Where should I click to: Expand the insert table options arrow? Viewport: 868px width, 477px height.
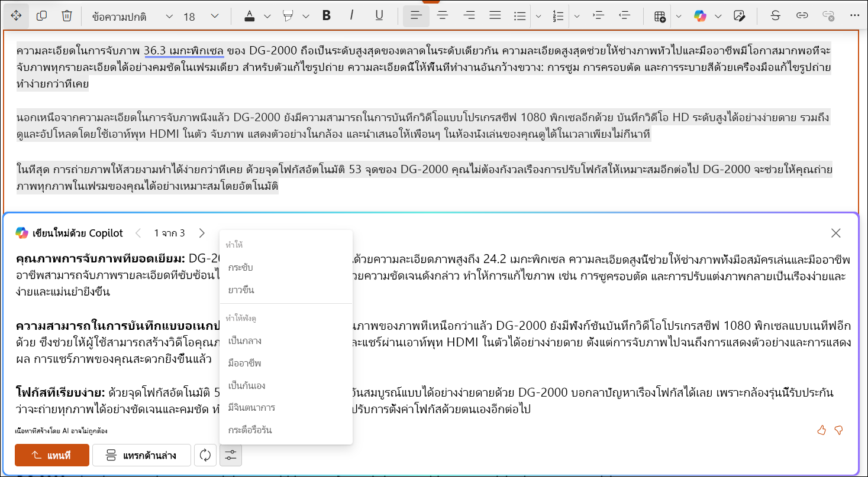click(x=678, y=17)
